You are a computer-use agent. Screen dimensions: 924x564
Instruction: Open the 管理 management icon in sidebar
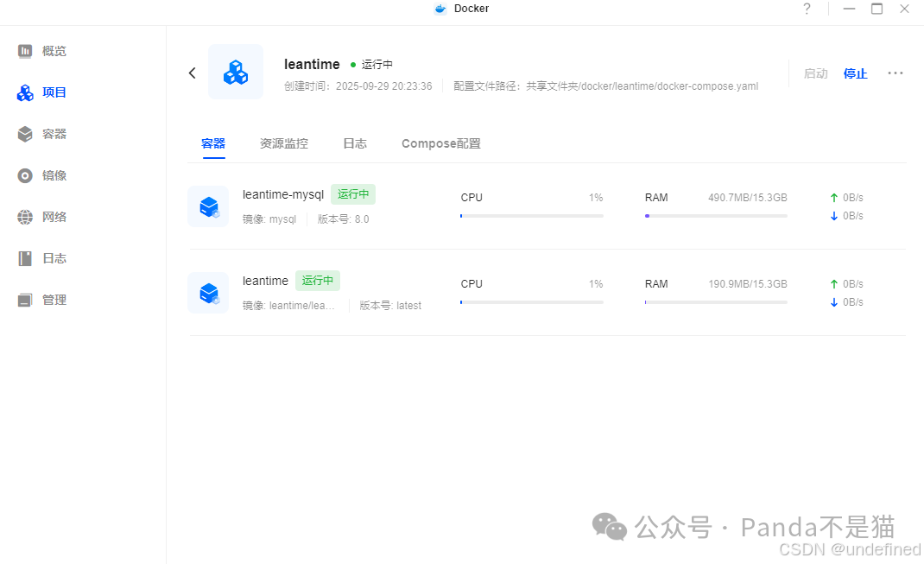[x=25, y=300]
